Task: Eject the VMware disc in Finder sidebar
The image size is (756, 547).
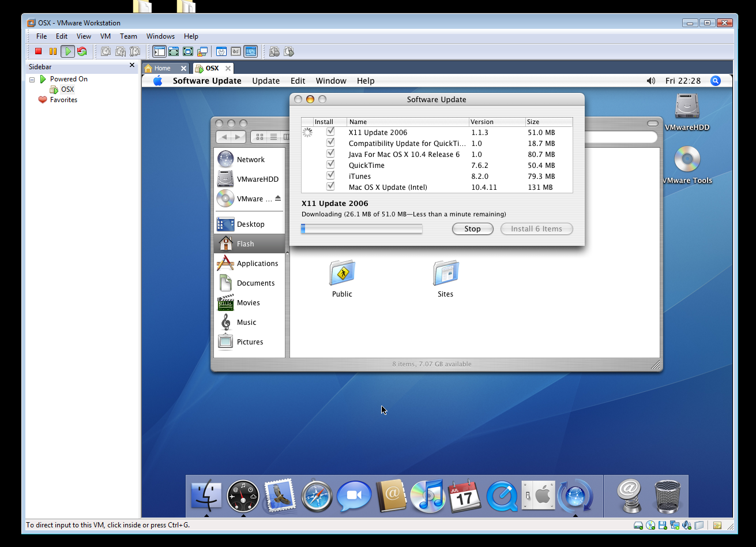Action: click(x=278, y=198)
